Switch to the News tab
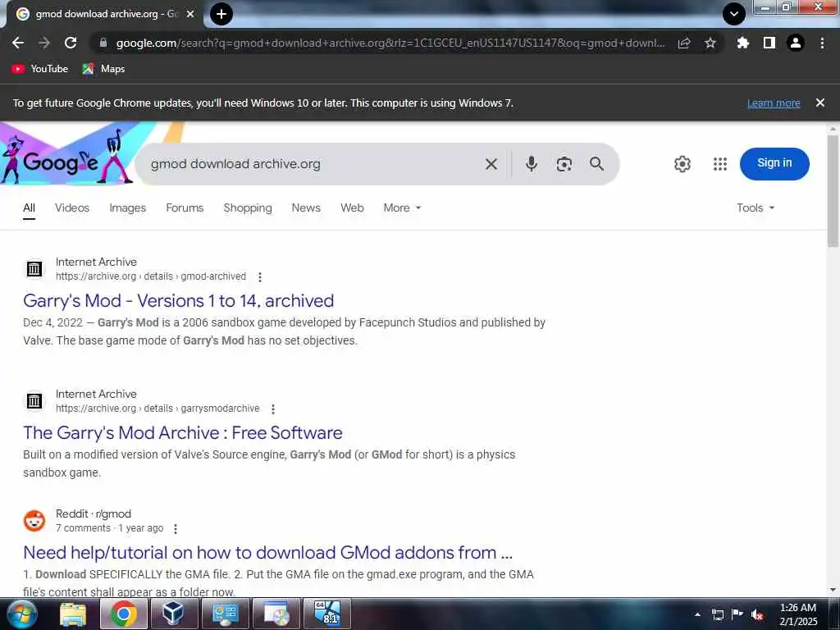Screen dimensions: 840x630 (x=306, y=208)
